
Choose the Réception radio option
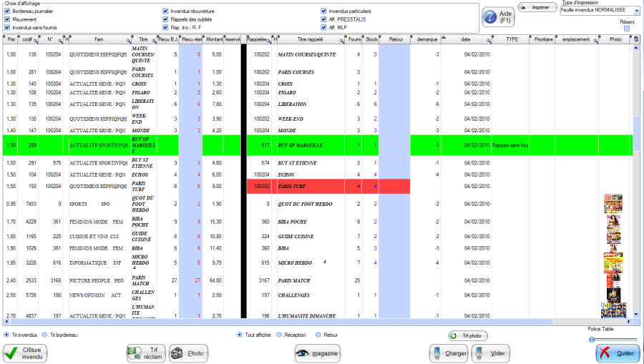click(279, 334)
